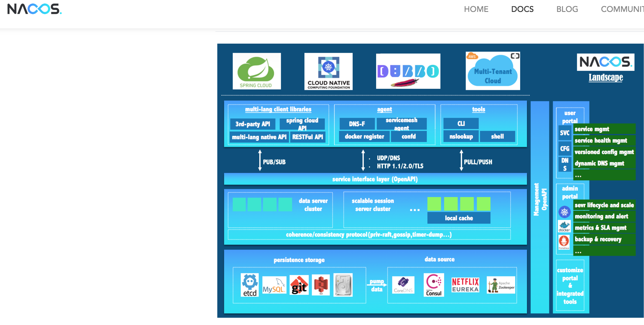The width and height of the screenshot is (644, 325).
Task: Click the first green local cache square
Action: tap(434, 204)
